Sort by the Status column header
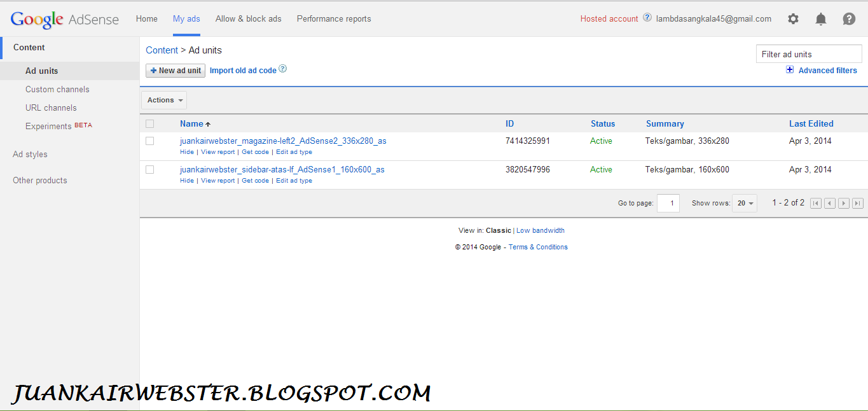This screenshot has width=868, height=411. [603, 123]
